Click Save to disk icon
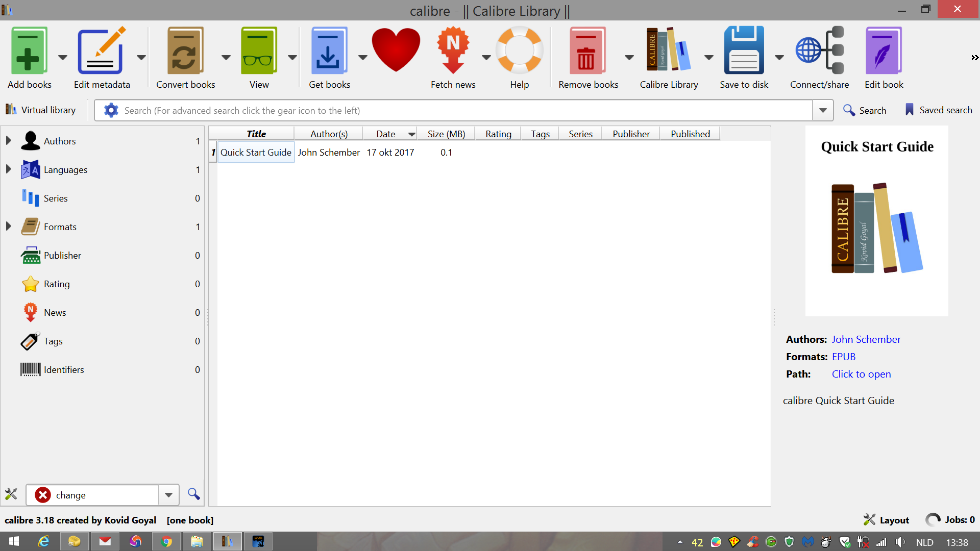Screen dimensions: 980x551 744,51
